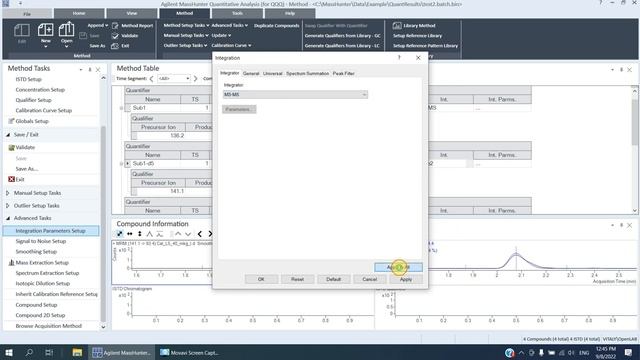Switch to General tab in Integration dialog
640x360 pixels.
point(251,73)
